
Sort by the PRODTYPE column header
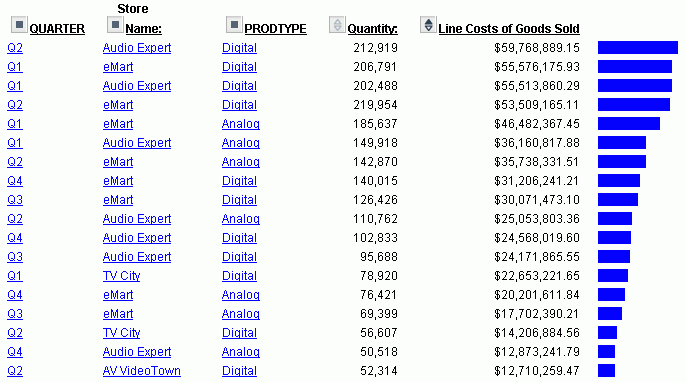[x=275, y=29]
